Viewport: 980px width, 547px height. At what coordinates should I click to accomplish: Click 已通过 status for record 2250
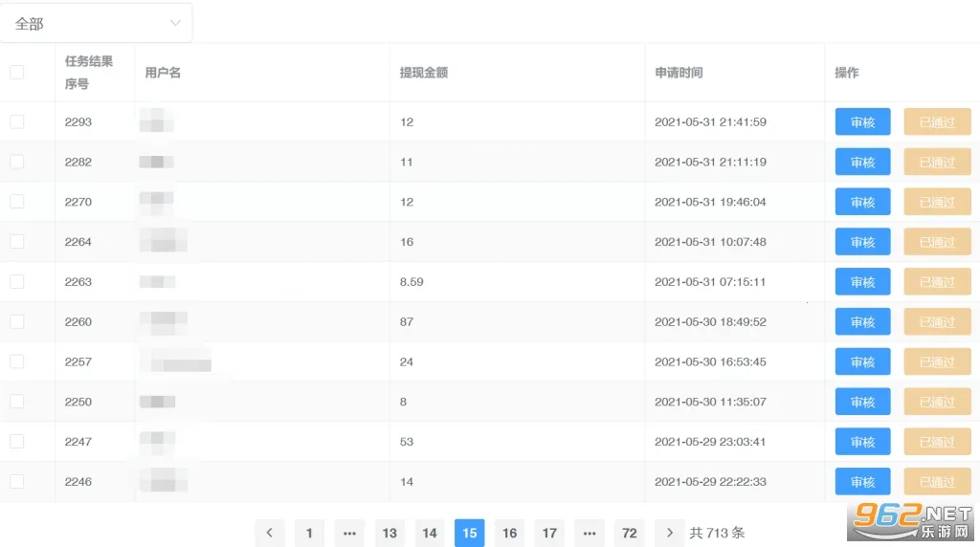coord(937,402)
